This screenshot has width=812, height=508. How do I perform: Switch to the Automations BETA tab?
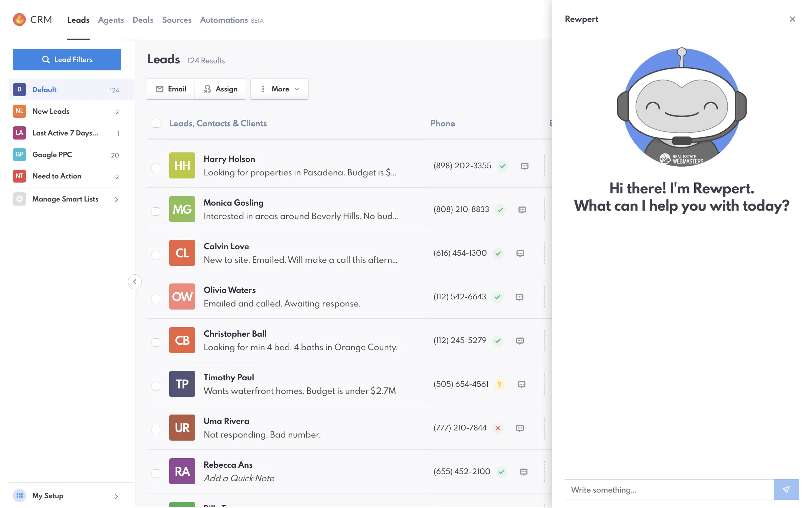coord(232,20)
